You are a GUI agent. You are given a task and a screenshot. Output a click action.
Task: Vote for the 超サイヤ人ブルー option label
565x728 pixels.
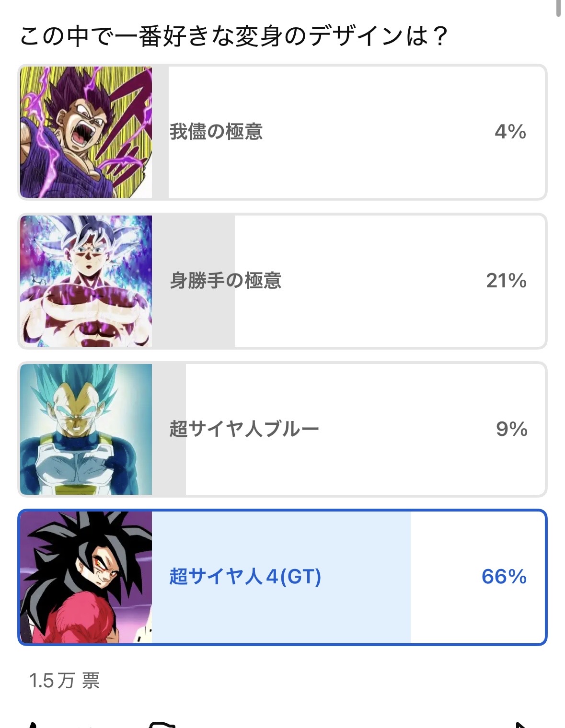[x=244, y=429]
